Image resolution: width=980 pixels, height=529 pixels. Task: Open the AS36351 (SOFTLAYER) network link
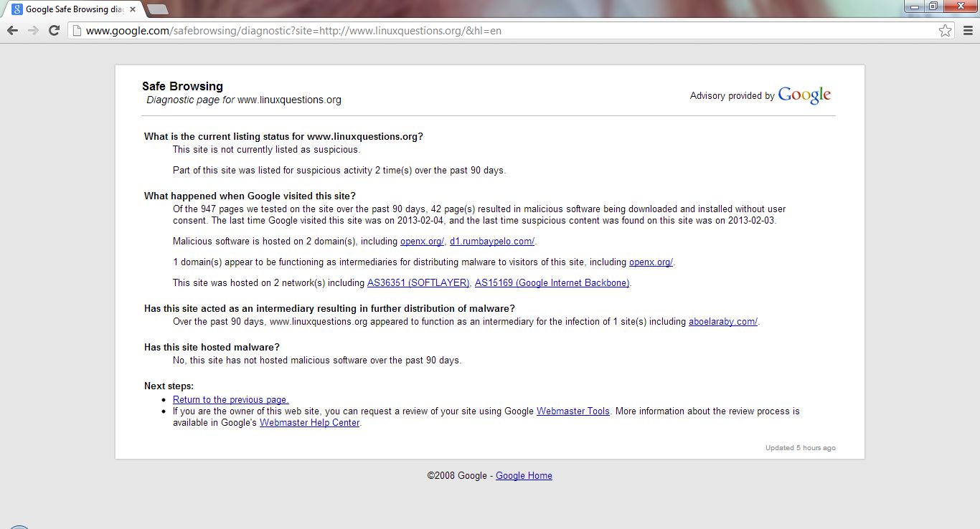pos(418,283)
